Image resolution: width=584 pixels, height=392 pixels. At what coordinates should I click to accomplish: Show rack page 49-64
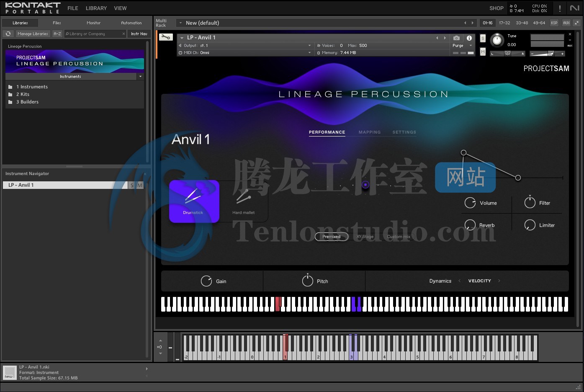[539, 23]
